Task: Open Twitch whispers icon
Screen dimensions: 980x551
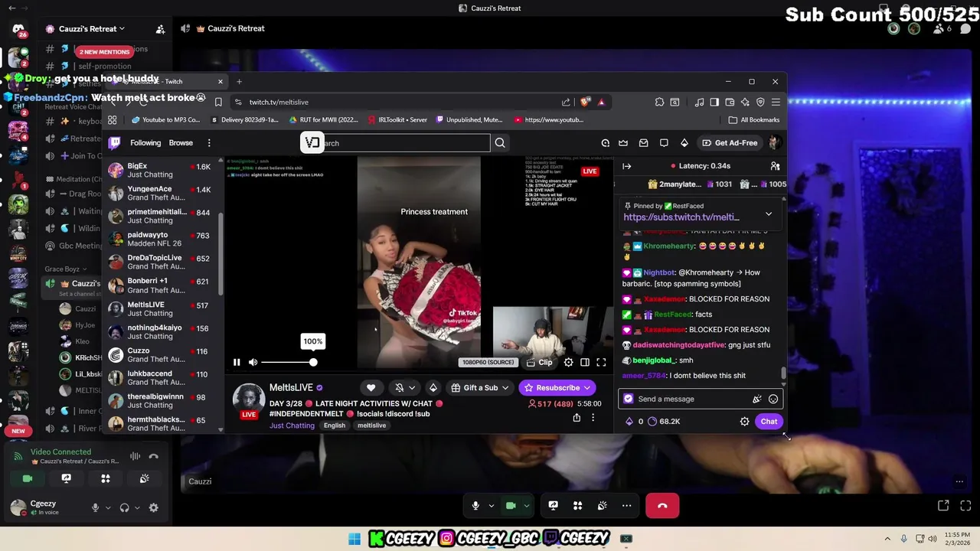Action: click(664, 143)
